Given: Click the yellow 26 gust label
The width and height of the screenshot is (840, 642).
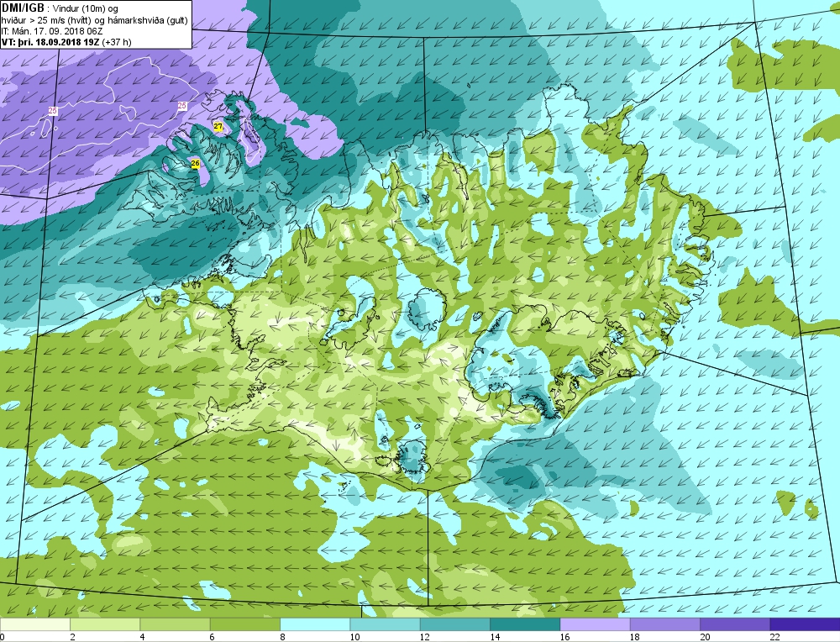Looking at the screenshot, I should (x=195, y=163).
